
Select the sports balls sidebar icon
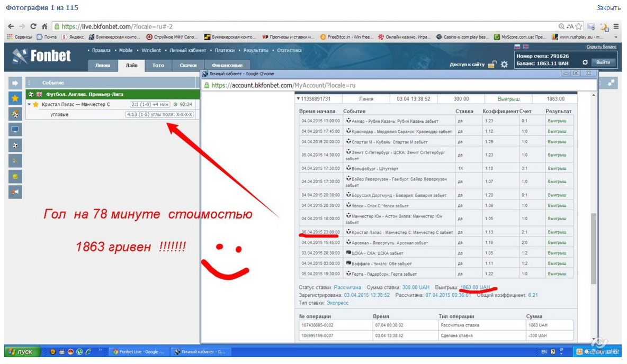(15, 114)
